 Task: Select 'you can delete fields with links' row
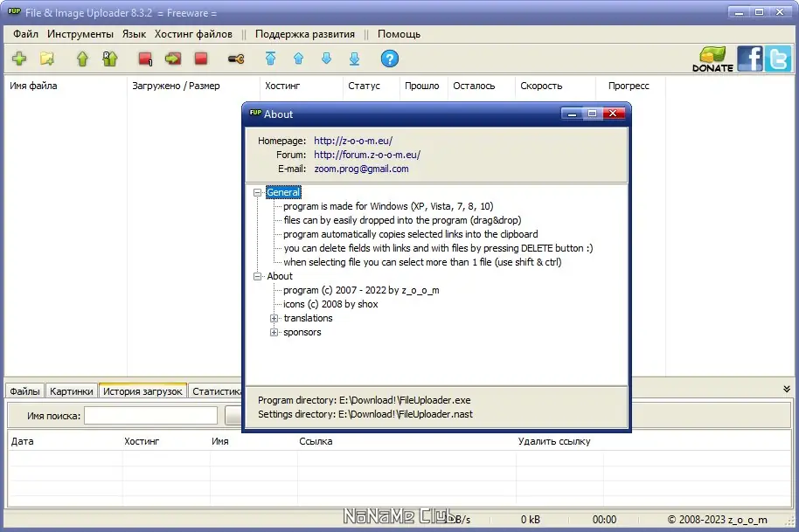[x=438, y=248]
